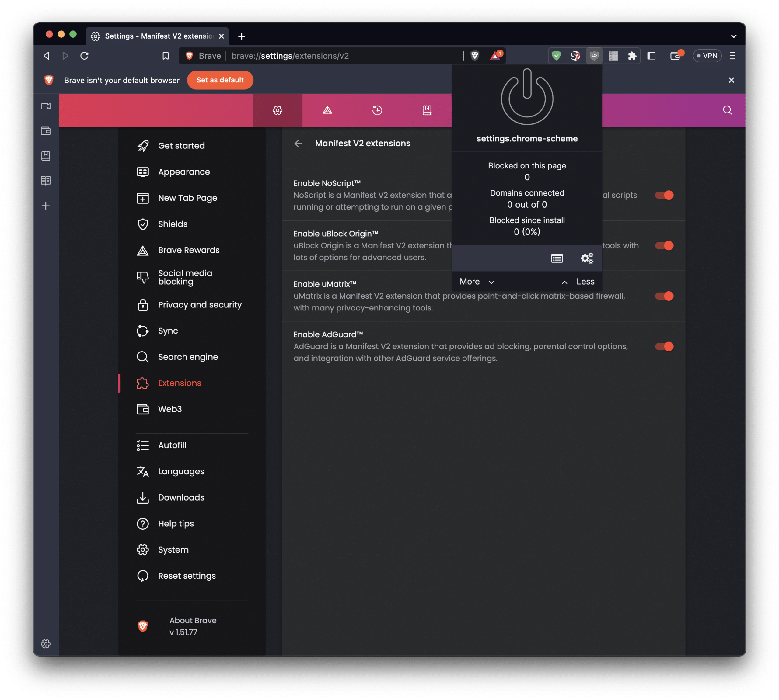Image resolution: width=779 pixels, height=700 pixels.
Task: Click the Brave Shields icon in address bar
Action: 475,55
